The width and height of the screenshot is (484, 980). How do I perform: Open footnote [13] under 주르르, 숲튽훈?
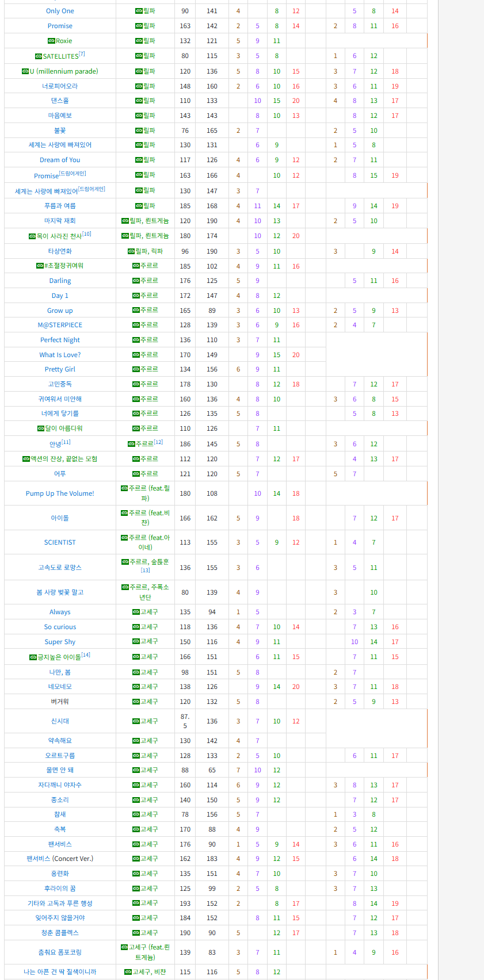[145, 571]
